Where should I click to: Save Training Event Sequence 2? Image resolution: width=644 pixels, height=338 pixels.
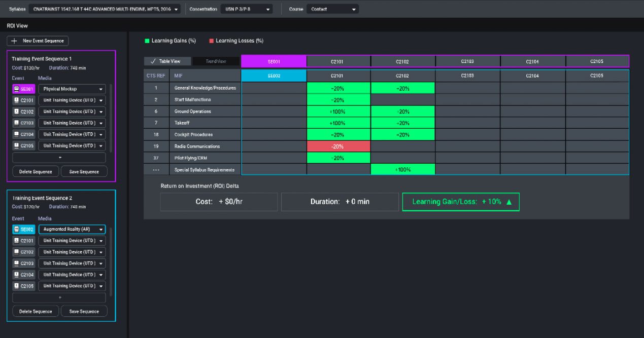84,312
